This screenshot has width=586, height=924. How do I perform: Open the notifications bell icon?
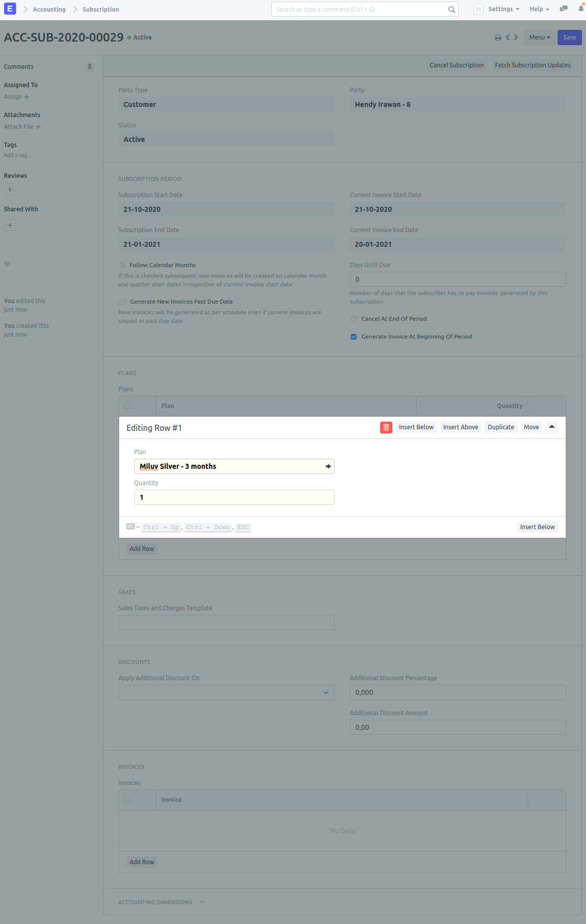pos(581,9)
